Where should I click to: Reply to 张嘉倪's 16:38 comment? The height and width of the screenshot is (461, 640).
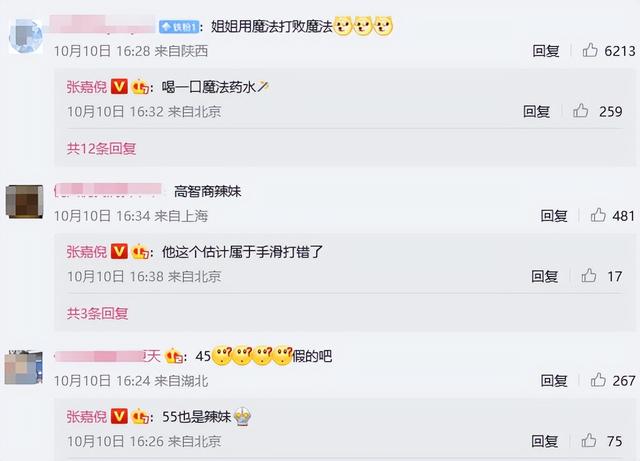pos(544,276)
